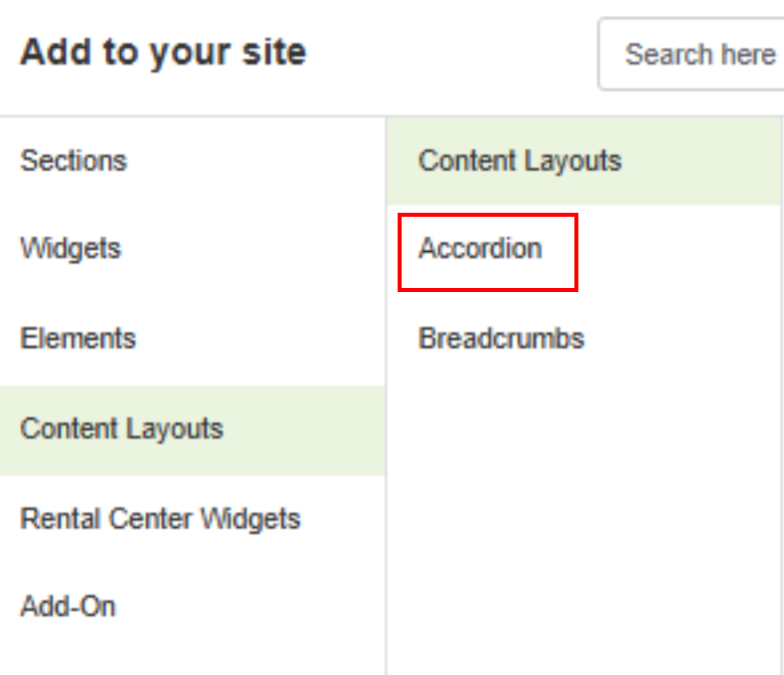Add an Accordion to the site
784x675 pixels.
(481, 249)
